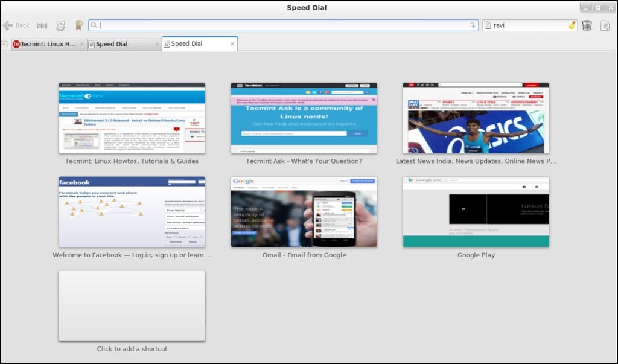The width and height of the screenshot is (618, 364).
Task: Click into the search box containing 'ravi'
Action: (x=529, y=25)
